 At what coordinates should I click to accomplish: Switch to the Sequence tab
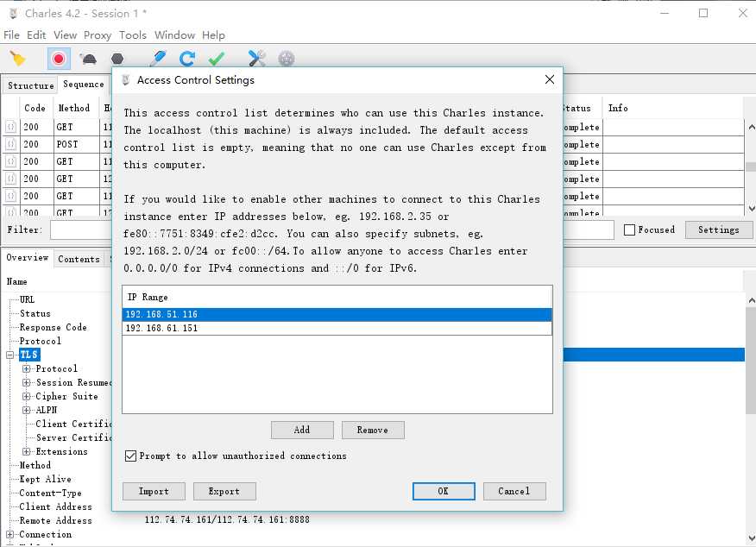[x=84, y=85]
